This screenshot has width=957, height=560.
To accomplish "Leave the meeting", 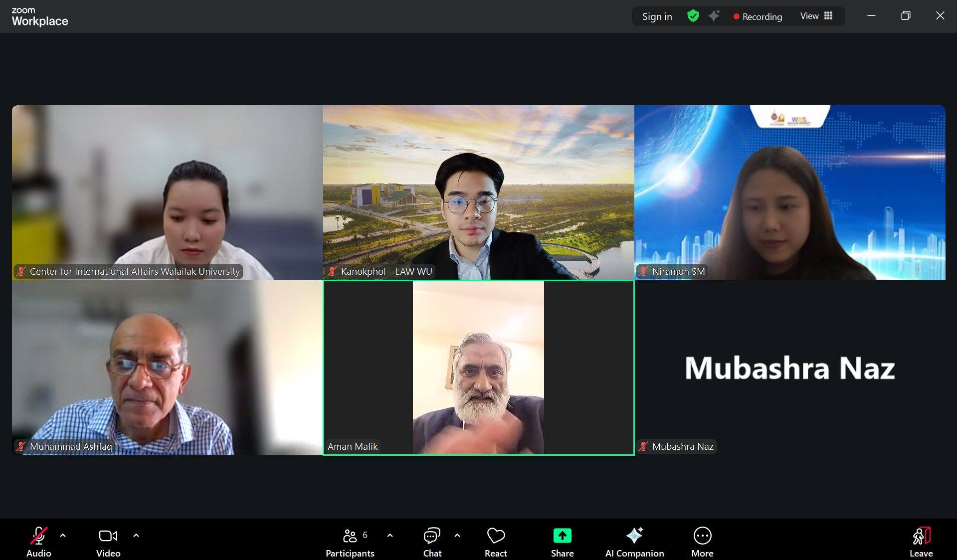I will [x=921, y=542].
